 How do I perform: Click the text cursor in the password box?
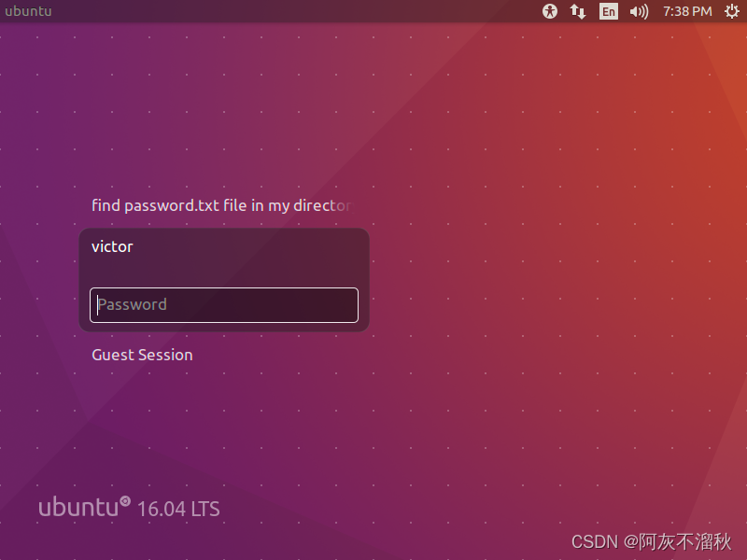[98, 305]
